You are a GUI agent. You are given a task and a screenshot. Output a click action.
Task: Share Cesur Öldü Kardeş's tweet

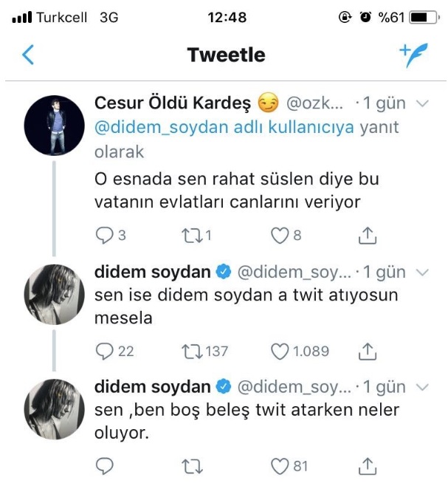(x=367, y=236)
